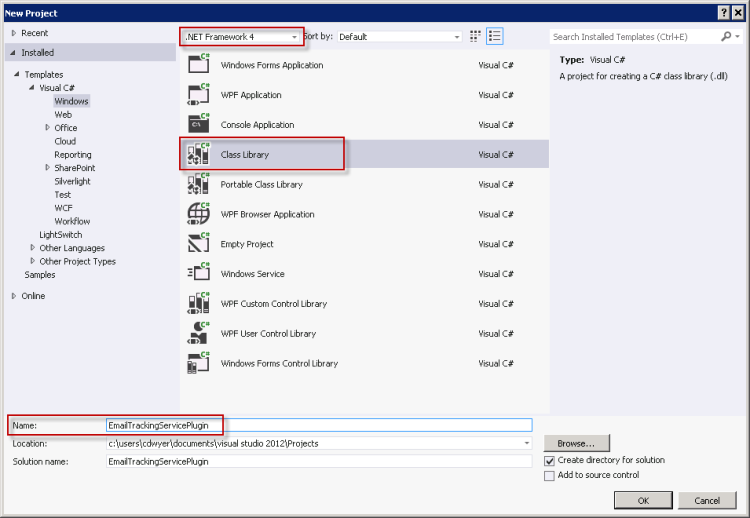
Task: Select the LightSwitch category
Action: pos(61,235)
